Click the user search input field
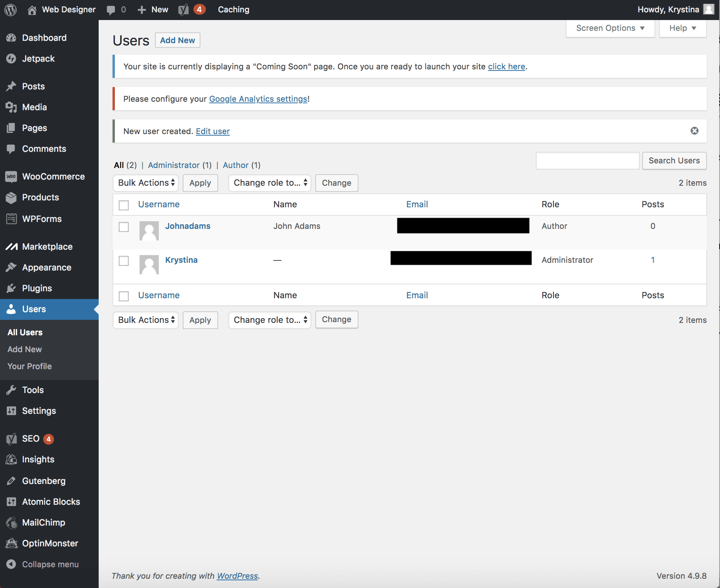This screenshot has height=588, width=720. [587, 161]
